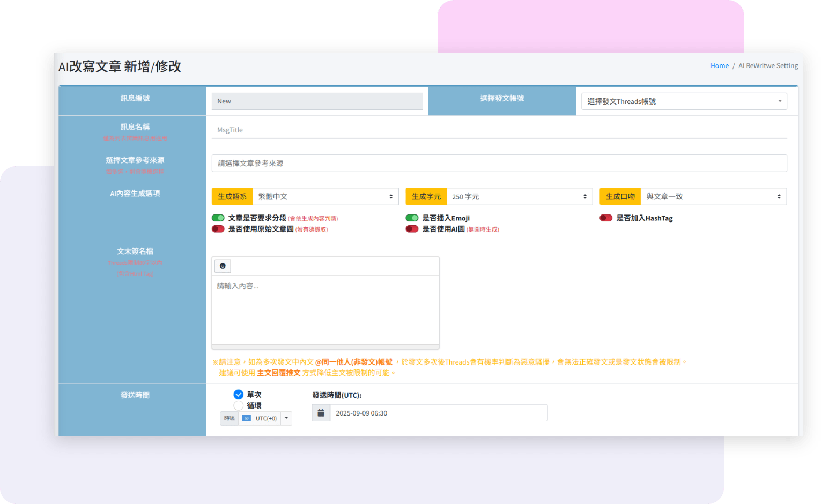The image size is (829, 504).
Task: Select the 單次 radio option
Action: (239, 395)
